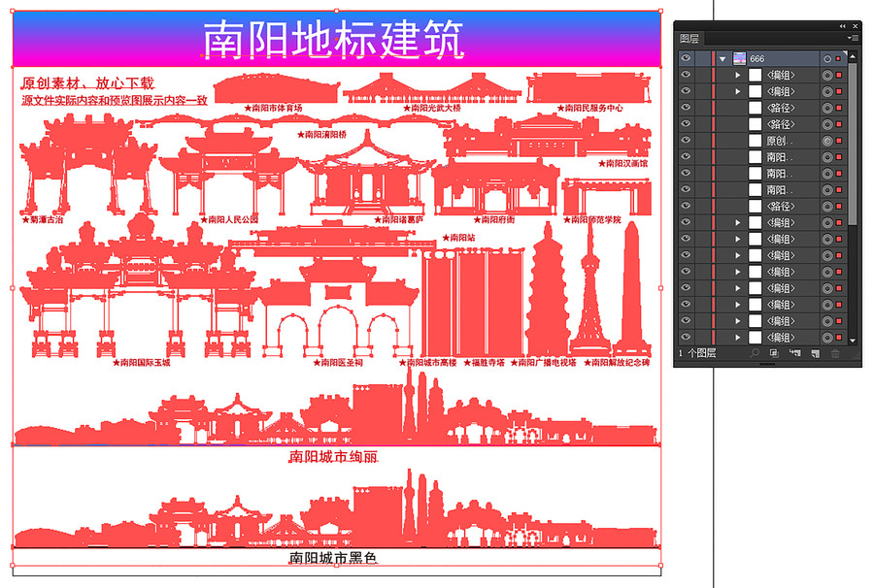Collapse the Layers panel with double-arrow icon
Image resolution: width=874 pixels, height=588 pixels.
point(842,25)
